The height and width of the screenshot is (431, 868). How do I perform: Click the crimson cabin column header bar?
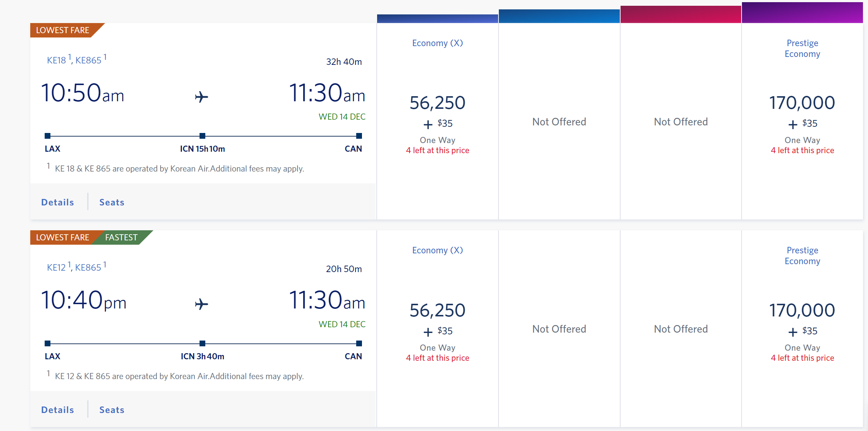tap(680, 14)
